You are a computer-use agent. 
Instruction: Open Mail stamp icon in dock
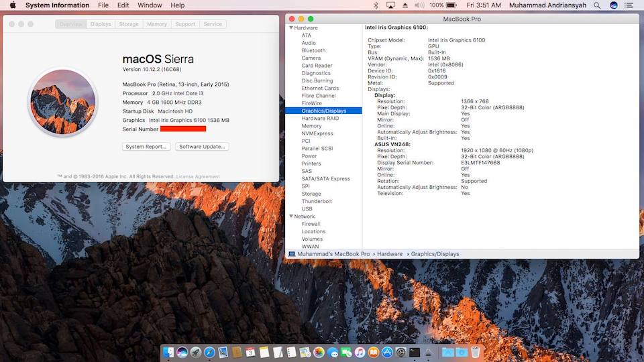[x=223, y=352]
